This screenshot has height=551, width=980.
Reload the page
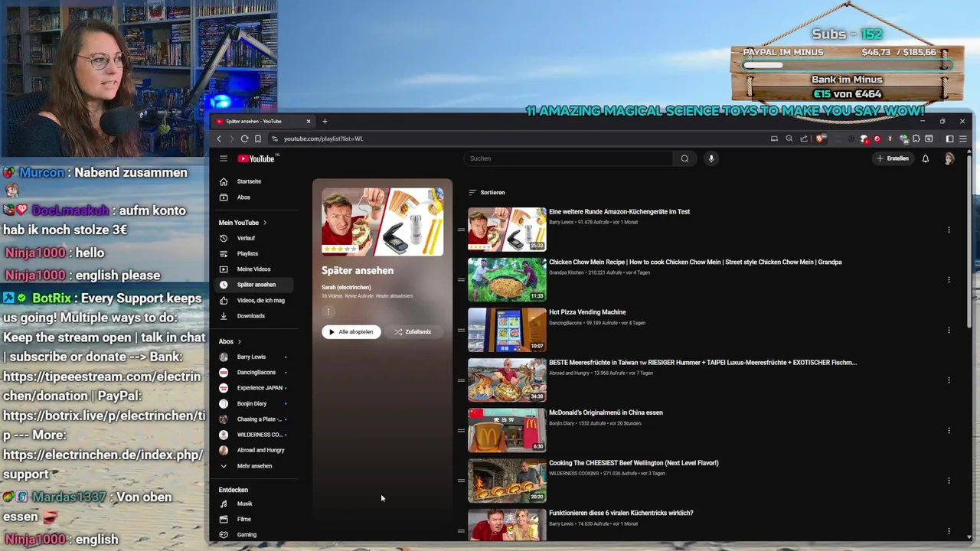[244, 139]
